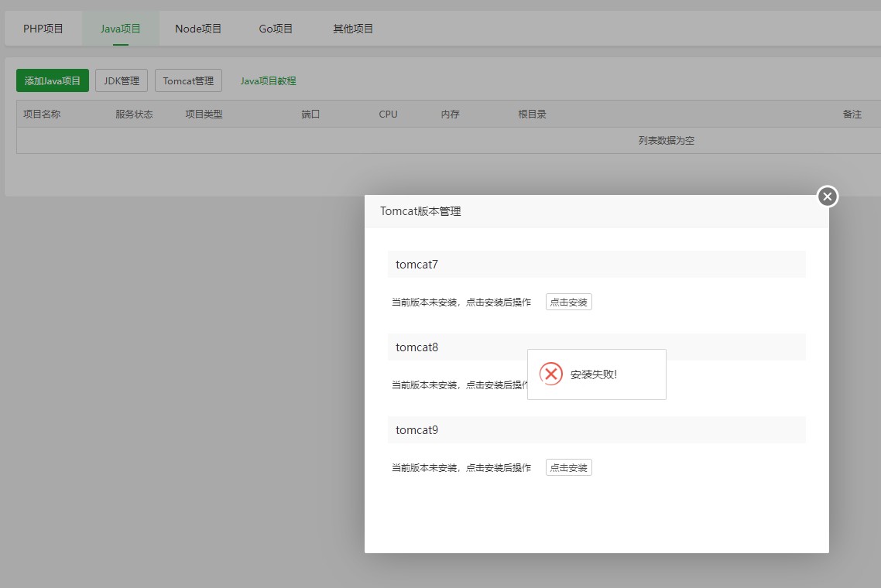This screenshot has width=881, height=588.
Task: Click the tomcat8 section heading
Action: pos(417,347)
